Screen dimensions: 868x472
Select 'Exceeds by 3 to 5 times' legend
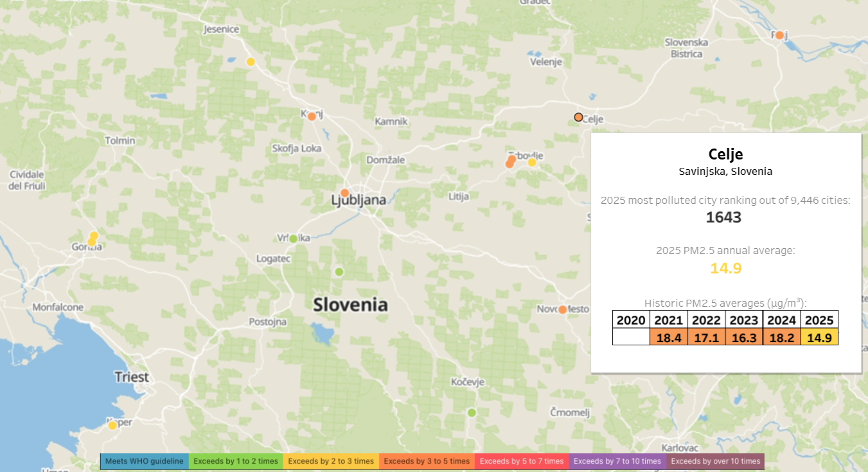pyautogui.click(x=427, y=461)
